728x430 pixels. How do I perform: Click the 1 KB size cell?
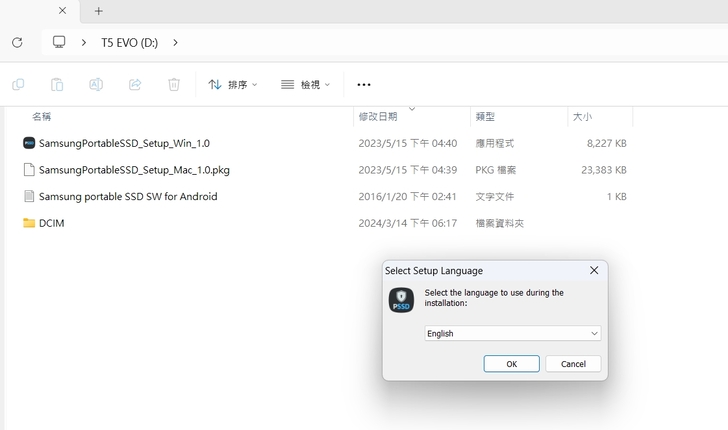[x=617, y=197]
